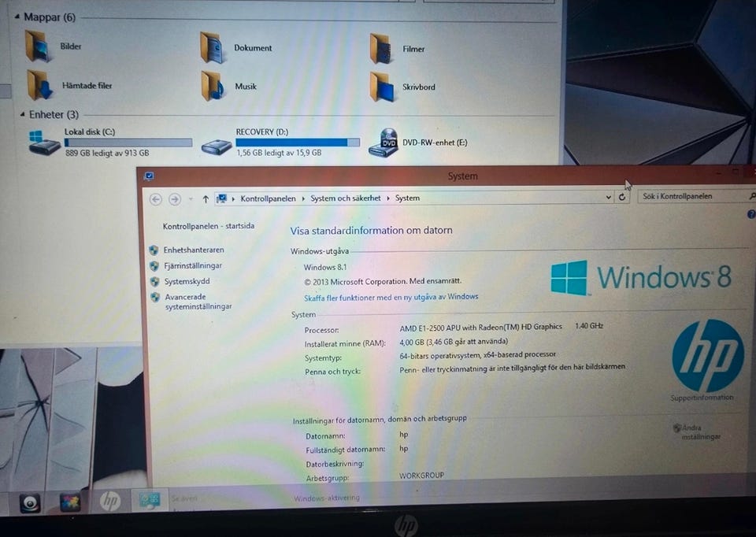
Task: Open Systemskydd link
Action: point(187,282)
